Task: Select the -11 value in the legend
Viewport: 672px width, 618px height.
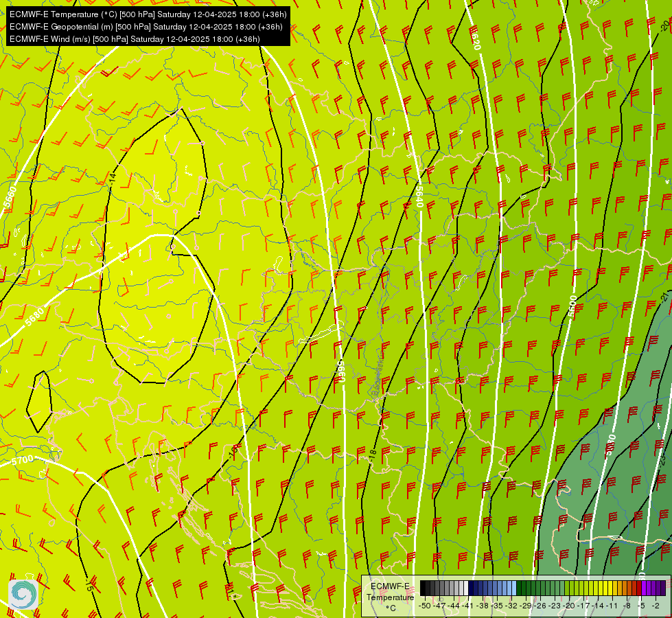Action: click(612, 606)
